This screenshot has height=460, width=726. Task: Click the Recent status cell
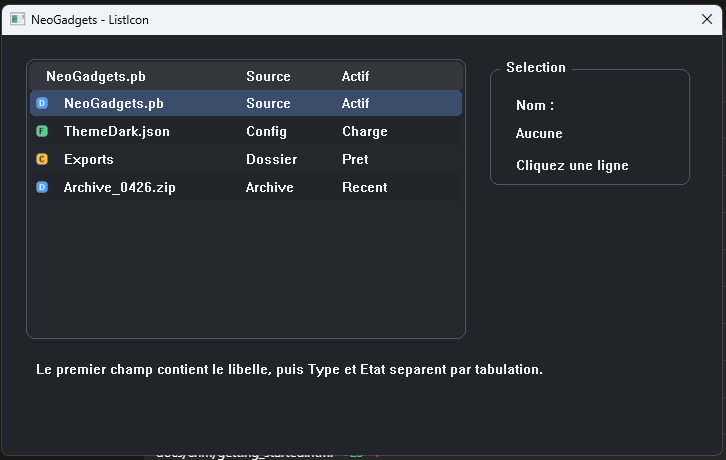pyautogui.click(x=364, y=187)
